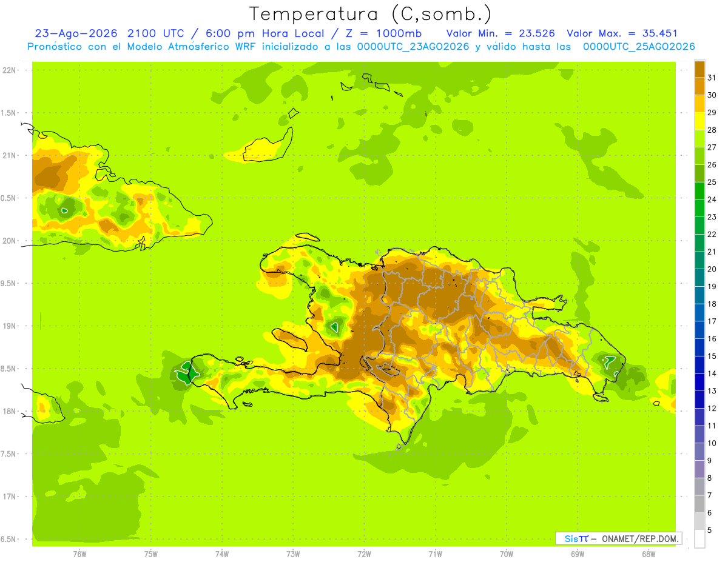The width and height of the screenshot is (728, 562).
Task: Click the '73W' longitude label
Action: 293,554
